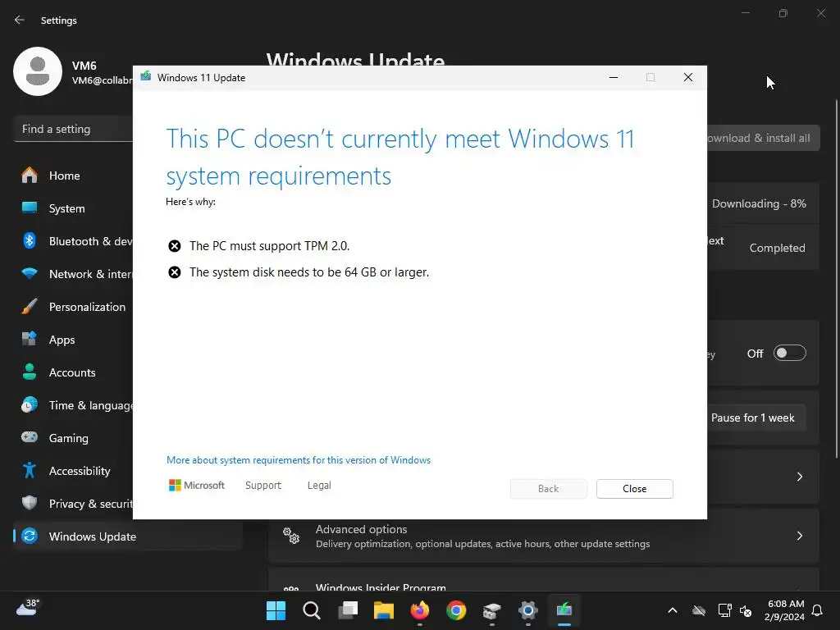Click the Accessibility figure icon
Image resolution: width=840 pixels, height=630 pixels.
[30, 470]
